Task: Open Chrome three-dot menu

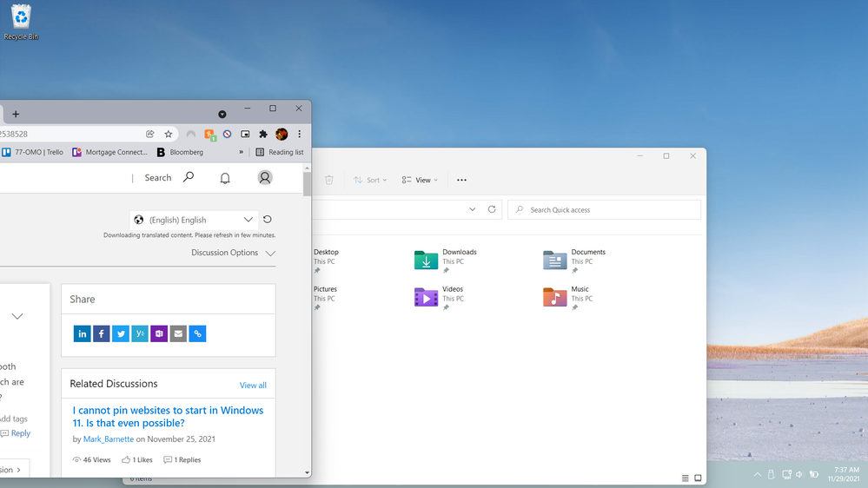Action: tap(300, 134)
